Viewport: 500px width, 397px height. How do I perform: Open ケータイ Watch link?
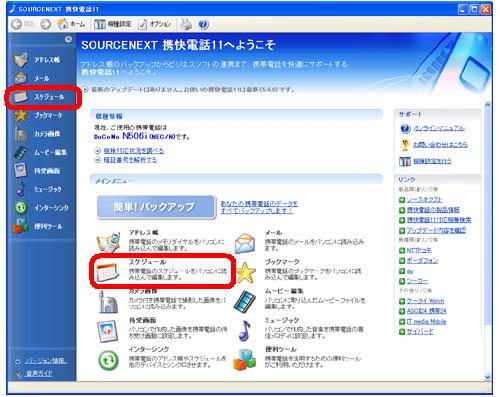tap(425, 301)
